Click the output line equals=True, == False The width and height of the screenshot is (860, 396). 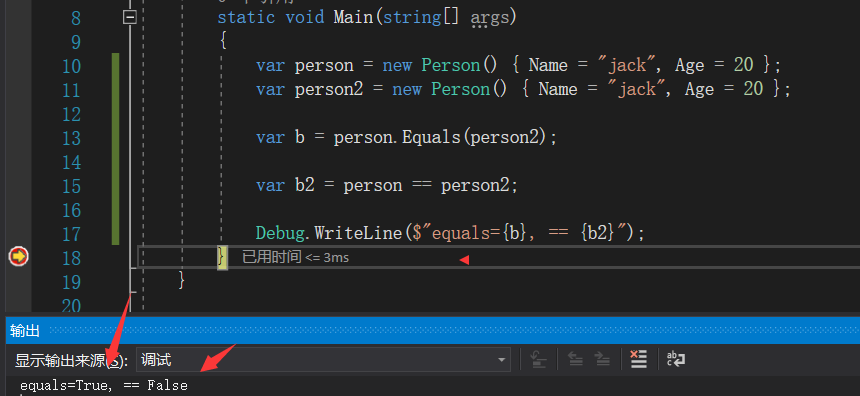pyautogui.click(x=104, y=386)
